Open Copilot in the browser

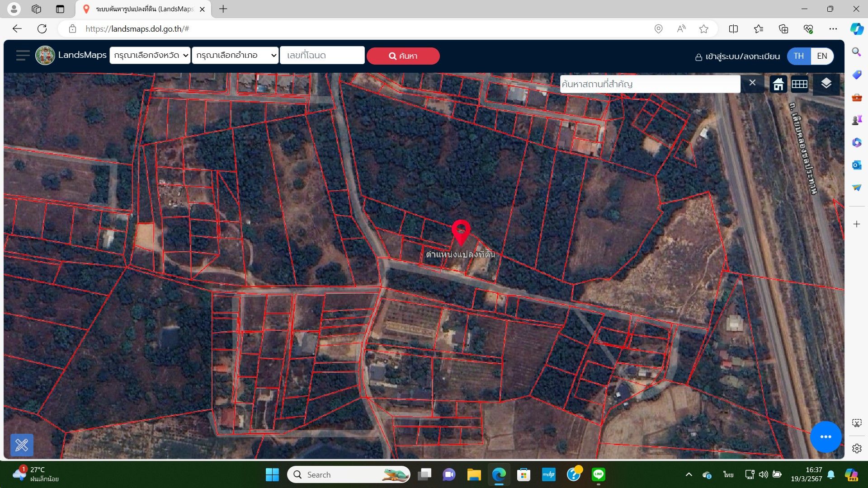tap(857, 29)
